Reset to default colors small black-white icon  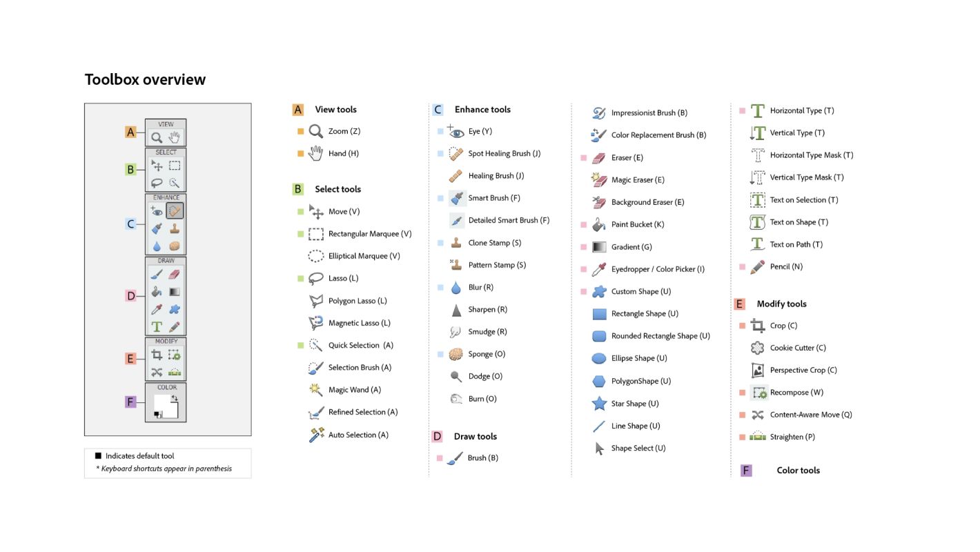[x=158, y=414]
